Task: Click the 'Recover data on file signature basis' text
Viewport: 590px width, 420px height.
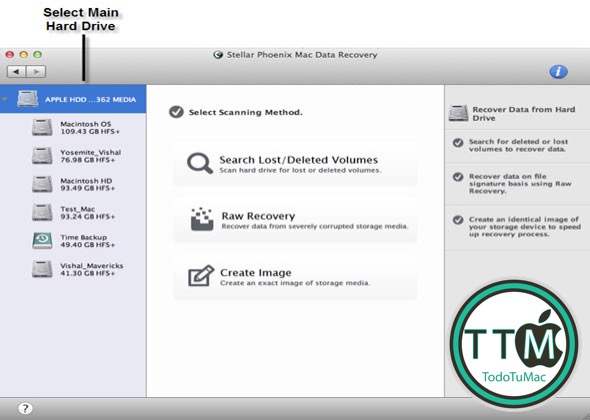Action: click(x=520, y=184)
